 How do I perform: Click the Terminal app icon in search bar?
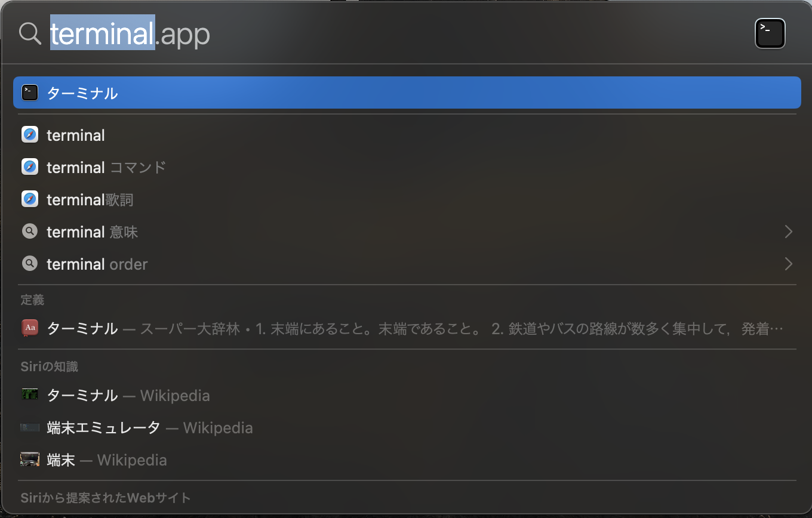[x=770, y=34]
